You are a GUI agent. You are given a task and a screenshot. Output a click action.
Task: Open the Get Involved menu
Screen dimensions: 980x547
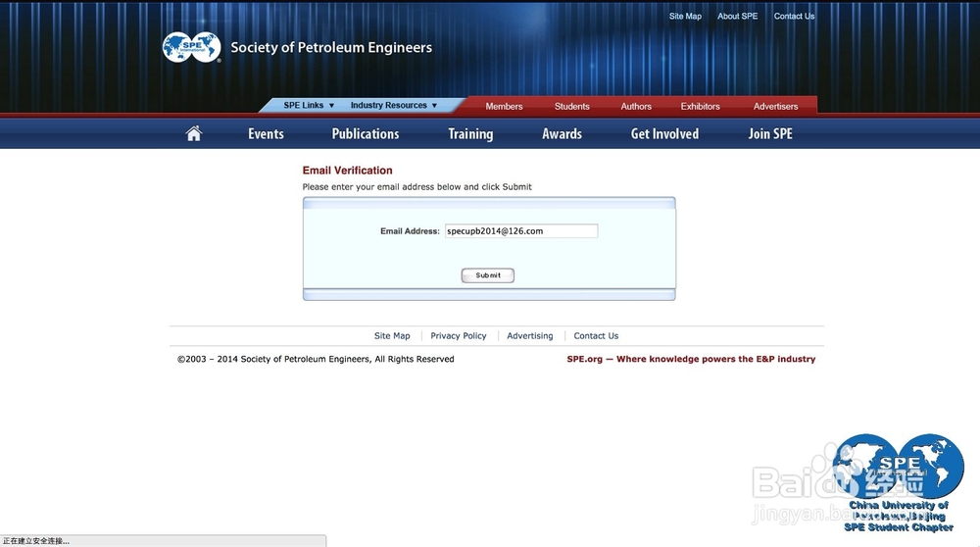pos(664,133)
